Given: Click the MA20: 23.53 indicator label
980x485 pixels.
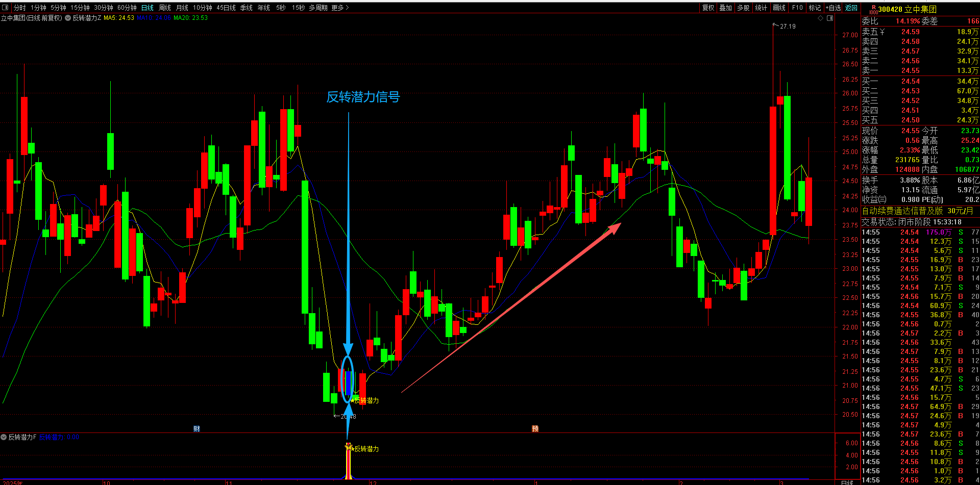Looking at the screenshot, I should (191, 18).
